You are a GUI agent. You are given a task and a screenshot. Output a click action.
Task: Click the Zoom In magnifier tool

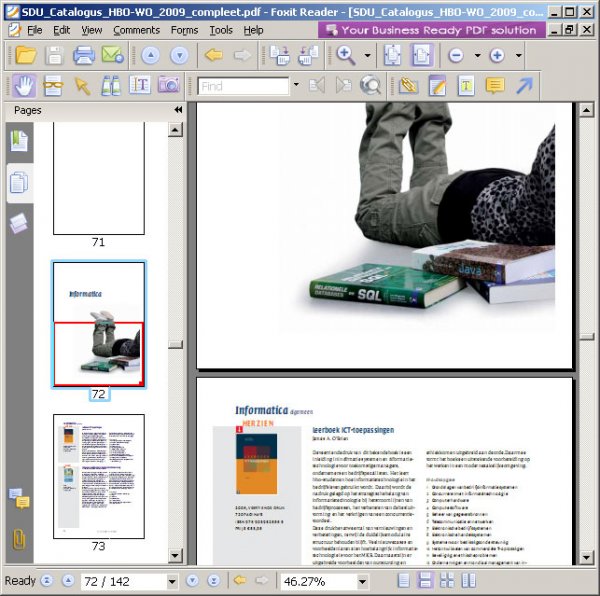(346, 56)
